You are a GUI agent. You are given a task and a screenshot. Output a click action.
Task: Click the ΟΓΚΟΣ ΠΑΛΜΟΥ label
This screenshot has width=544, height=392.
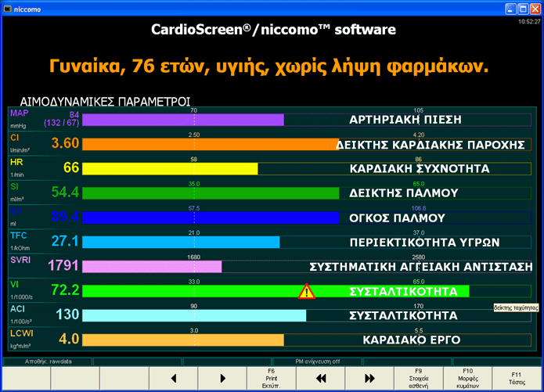coord(397,218)
